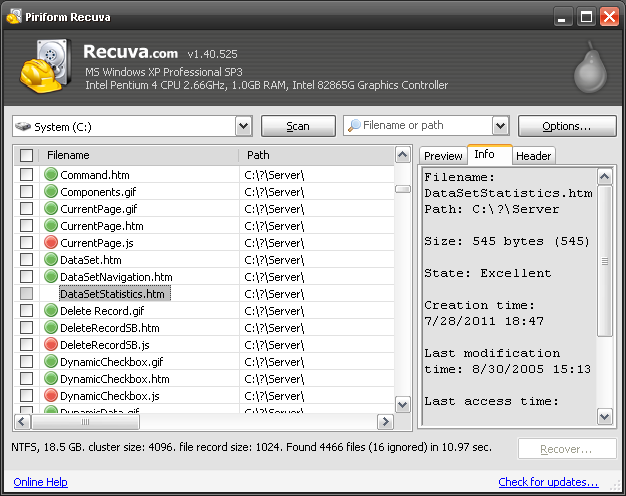Switch to the Header tab
The width and height of the screenshot is (626, 496).
pos(533,156)
